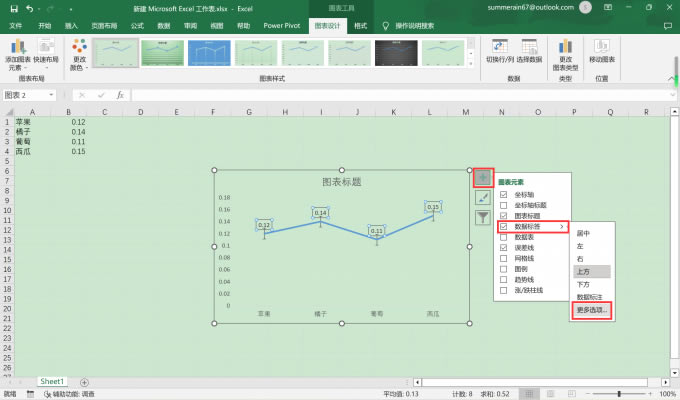Click 更多选项... in the submenu
Screen dimensions: 680x400
point(591,311)
